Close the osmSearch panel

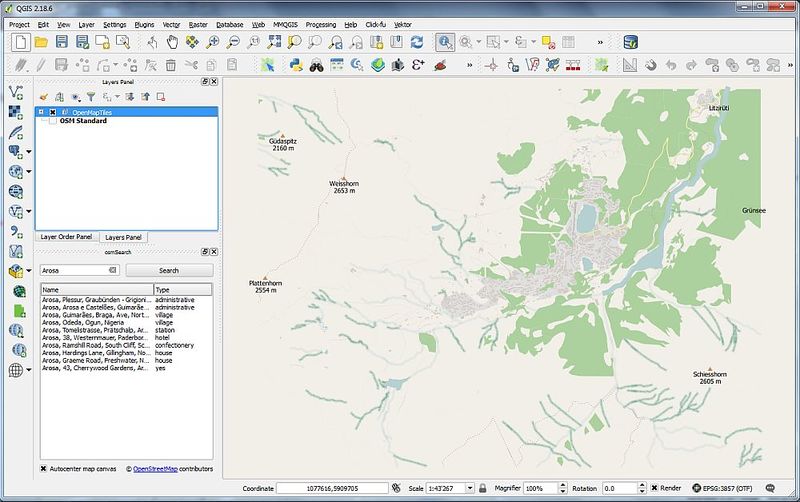214,252
